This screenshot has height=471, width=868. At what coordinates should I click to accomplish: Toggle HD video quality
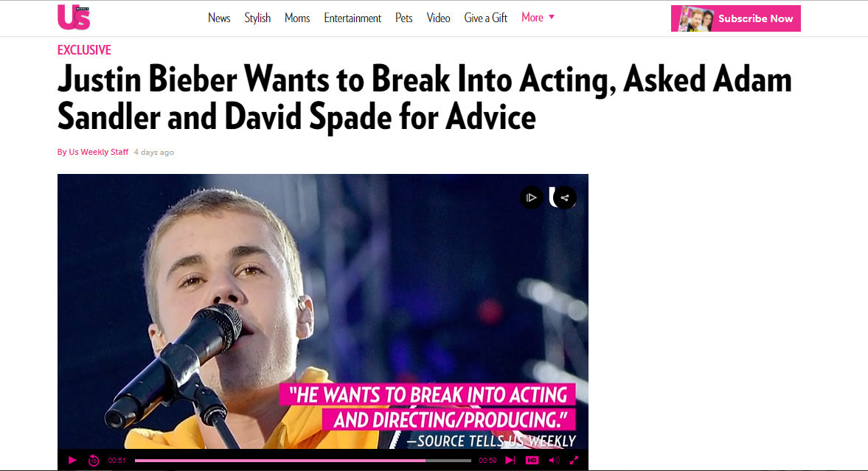tap(532, 460)
